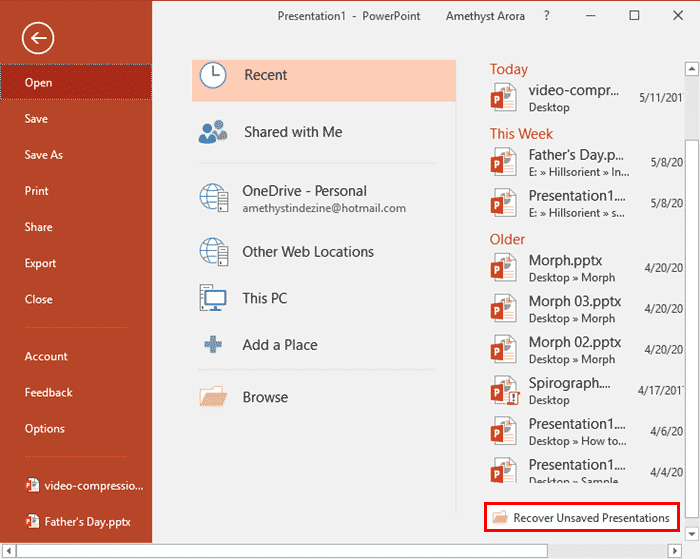Screen dimensions: 700x559
Task: Click the recent list scroll up arrow
Action: point(692,69)
